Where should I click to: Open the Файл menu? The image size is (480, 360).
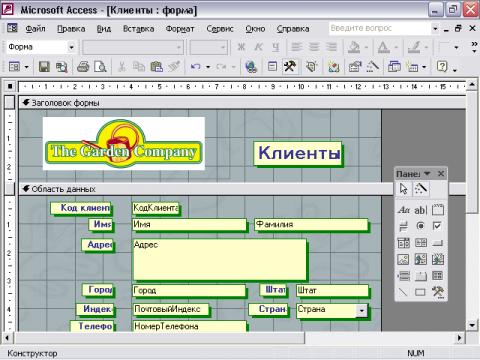(x=35, y=29)
